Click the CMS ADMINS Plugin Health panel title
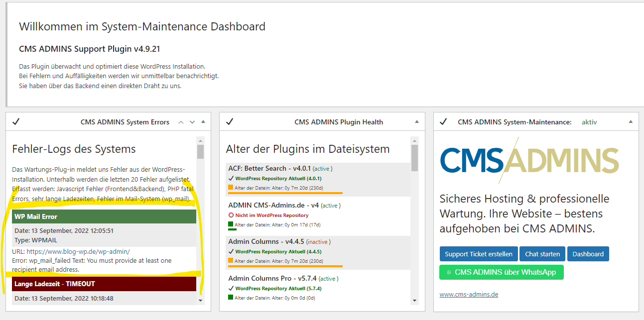This screenshot has height=320, width=644. pos(339,122)
